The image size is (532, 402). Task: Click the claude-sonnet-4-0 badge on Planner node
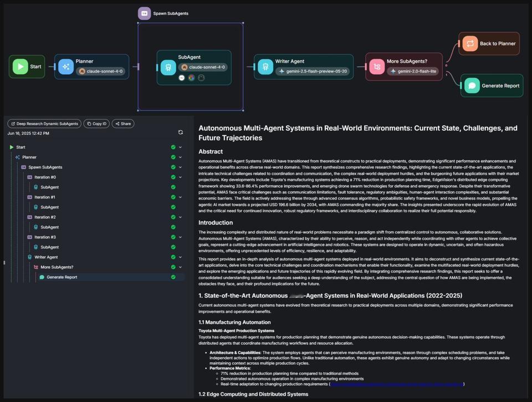tap(101, 72)
